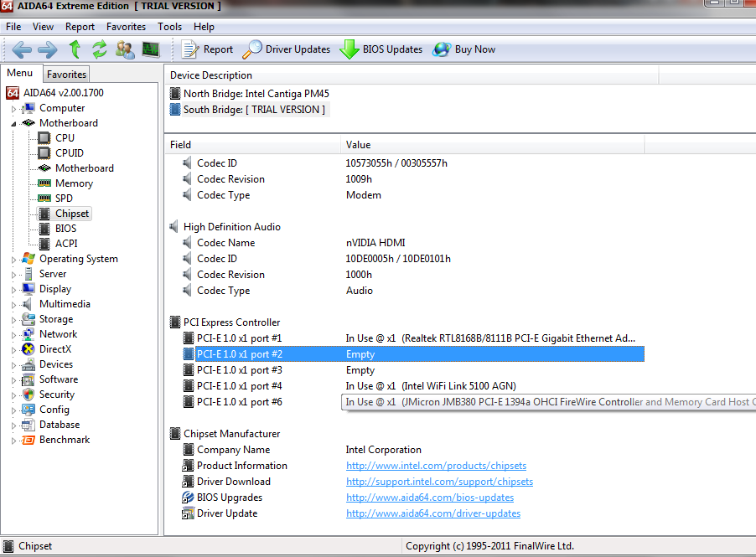
Task: Click the High Definition Audio speaker icon
Action: tap(174, 226)
